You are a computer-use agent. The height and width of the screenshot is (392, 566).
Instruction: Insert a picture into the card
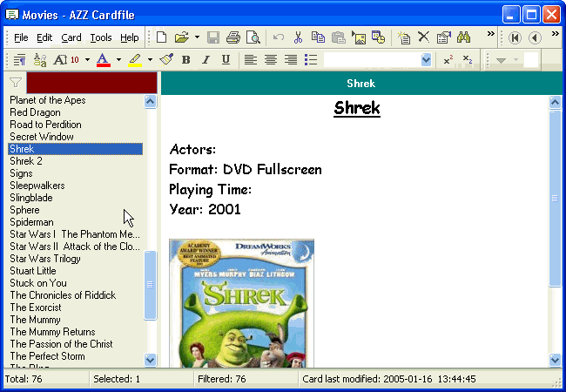click(x=359, y=37)
